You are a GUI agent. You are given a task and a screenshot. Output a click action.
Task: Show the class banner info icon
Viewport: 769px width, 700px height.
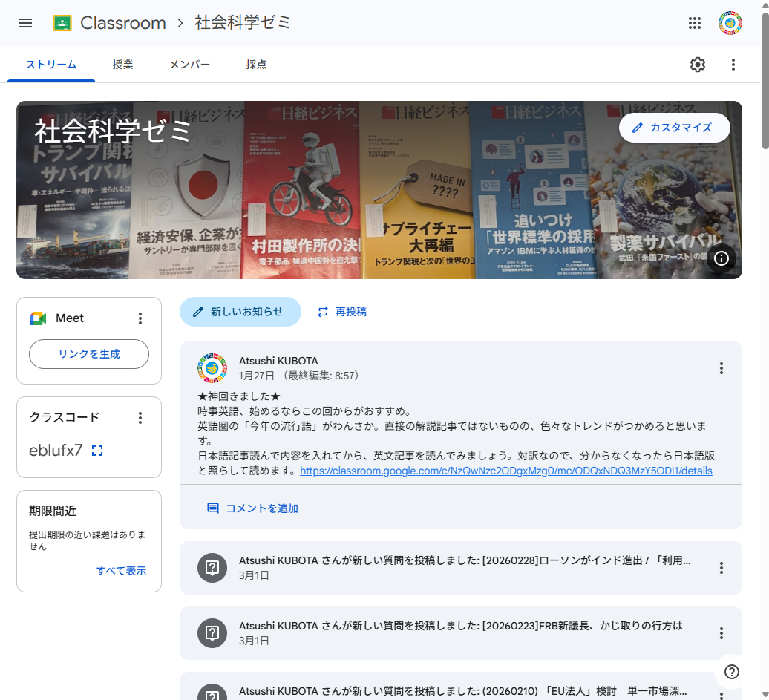[721, 258]
